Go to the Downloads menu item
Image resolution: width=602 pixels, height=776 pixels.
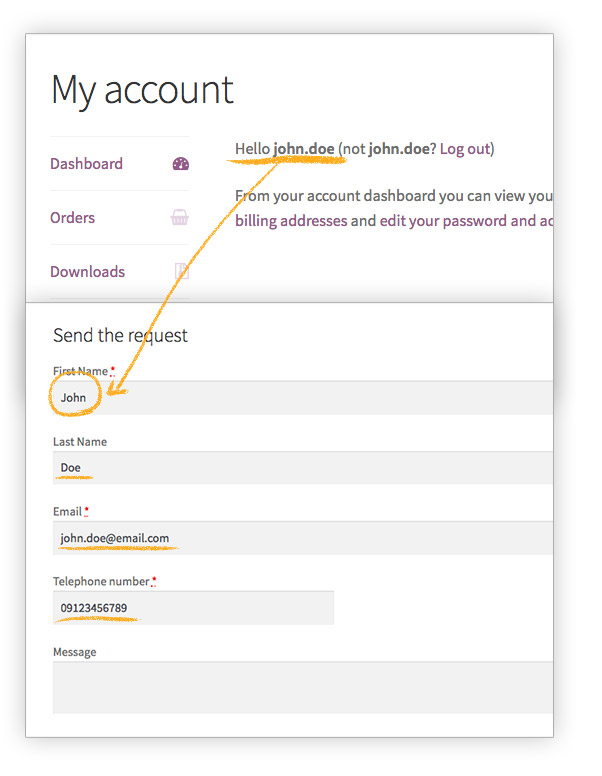click(88, 271)
